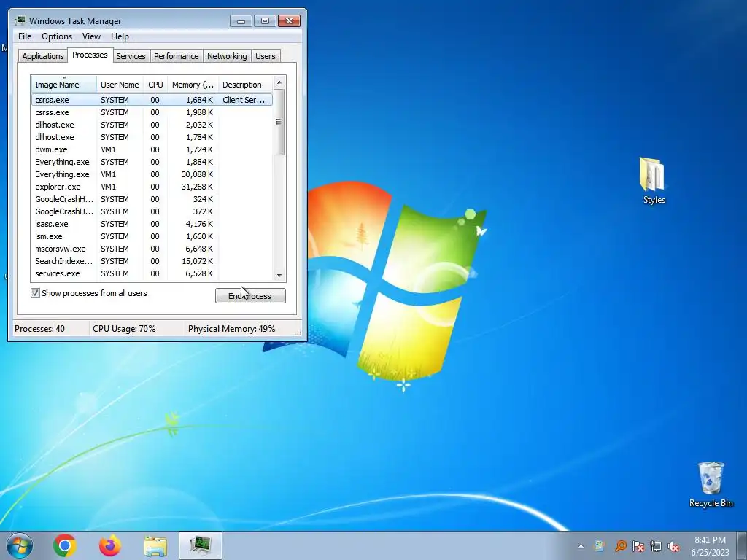Select dllhost.exe row using 1,784 K
Viewport: 747px width, 560px height.
point(152,137)
